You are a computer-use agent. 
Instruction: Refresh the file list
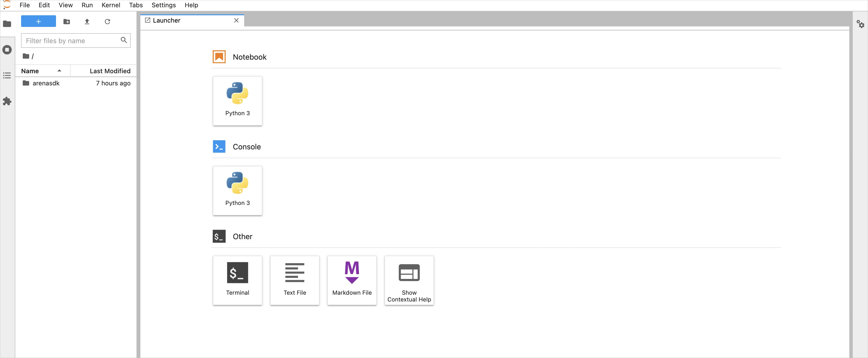click(107, 22)
